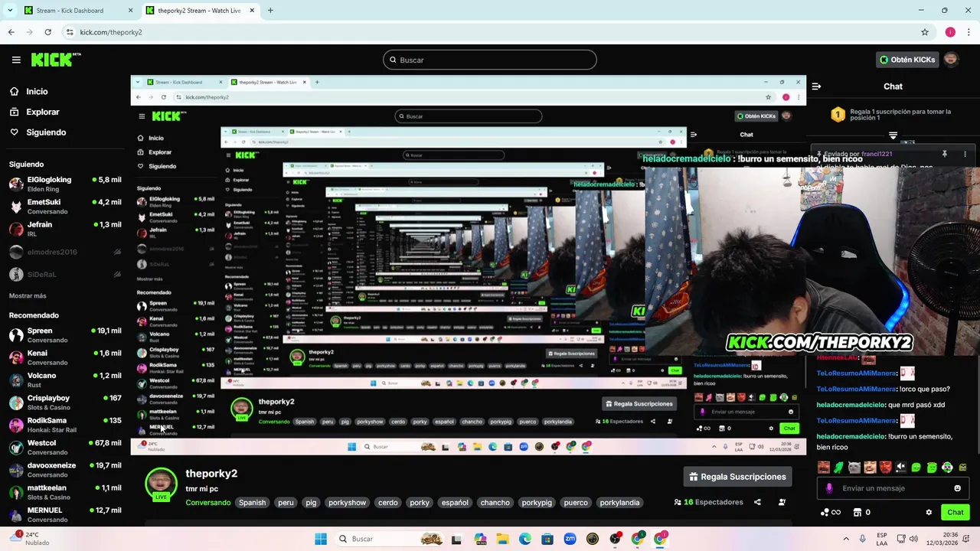Open Windows Start menu
Screen dimensions: 980x551
click(x=320, y=539)
